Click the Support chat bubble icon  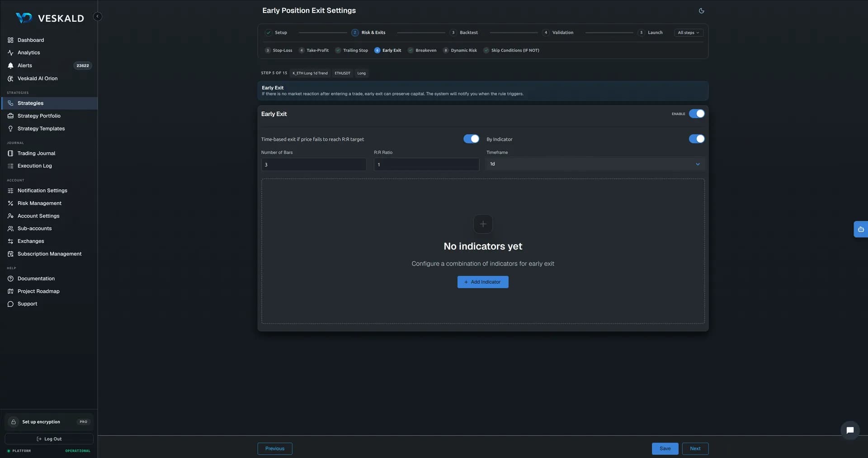[x=10, y=304]
